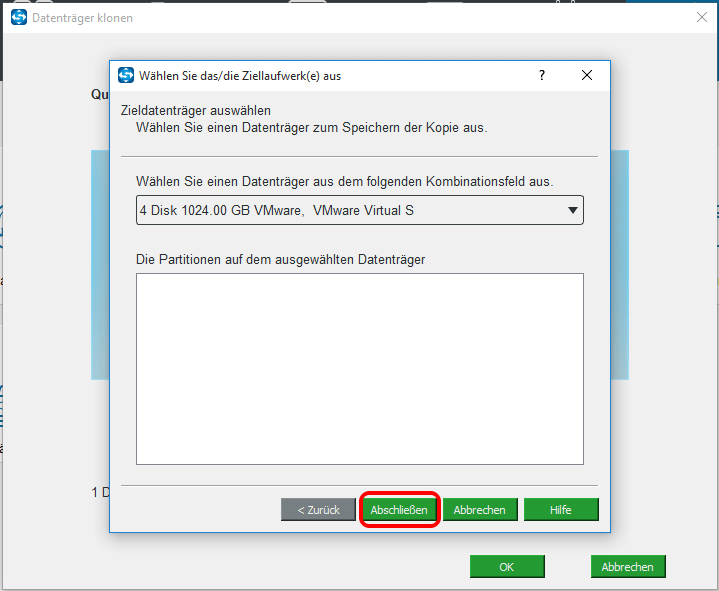Click the black dropdown arrow of the disk selector

point(572,210)
